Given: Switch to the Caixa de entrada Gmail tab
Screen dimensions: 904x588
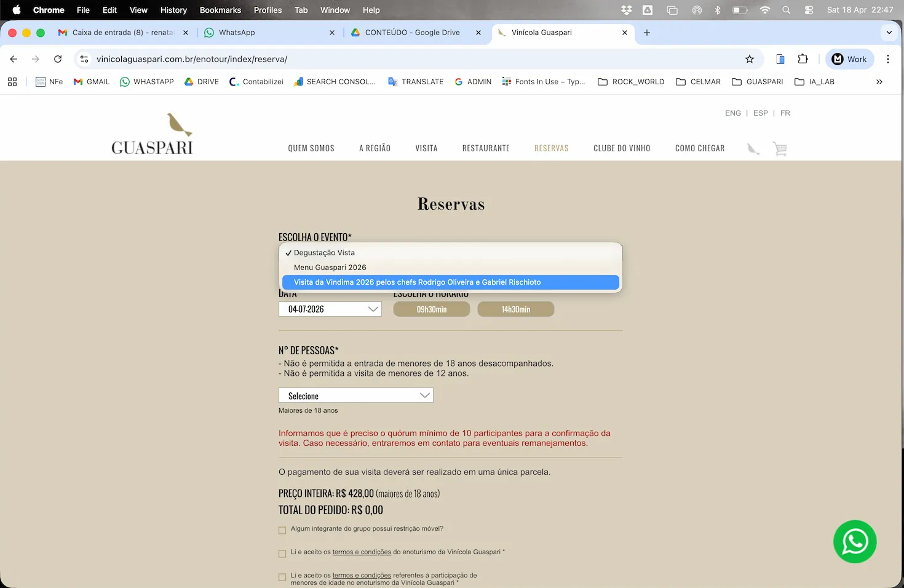Looking at the screenshot, I should 123,33.
